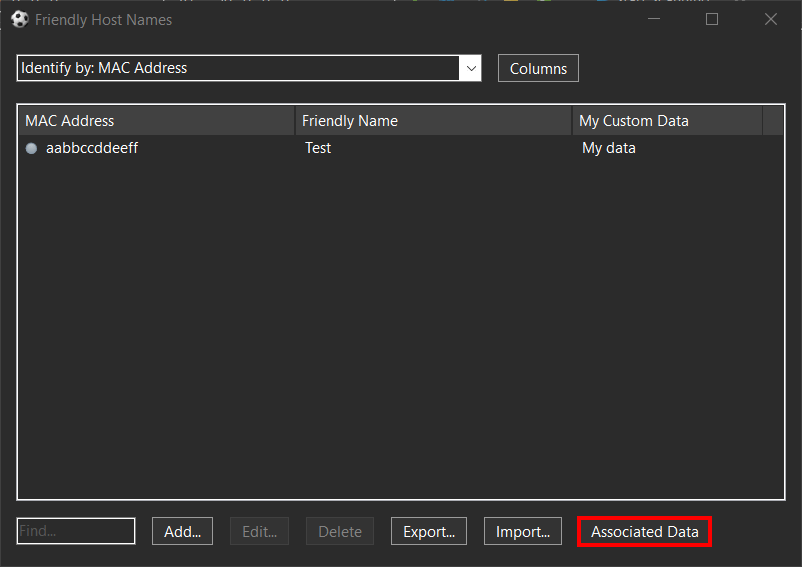Select the aabbccddeeff MAC address entry
Viewport: 802px width, 567px height.
pos(92,148)
